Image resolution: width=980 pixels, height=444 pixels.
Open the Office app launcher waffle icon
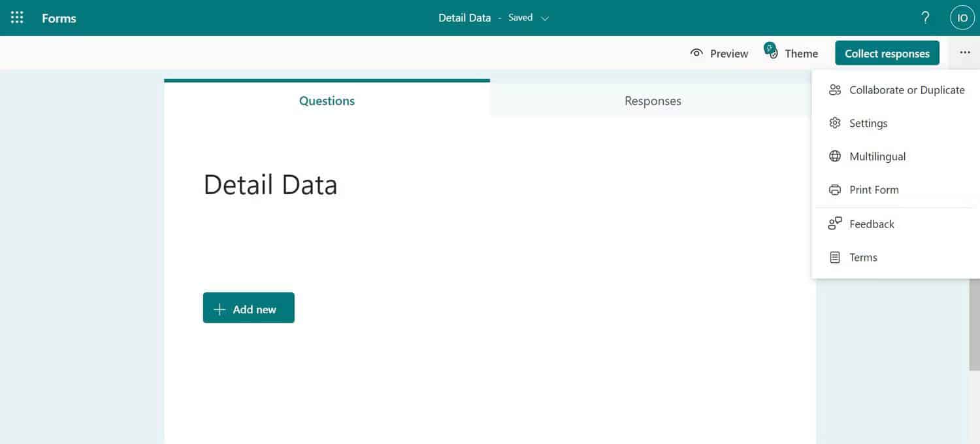[x=16, y=17]
